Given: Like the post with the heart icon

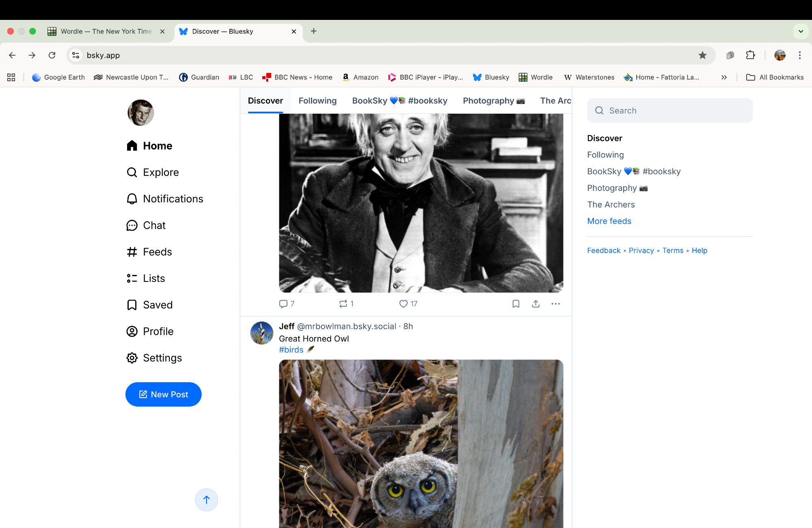Looking at the screenshot, I should [403, 304].
